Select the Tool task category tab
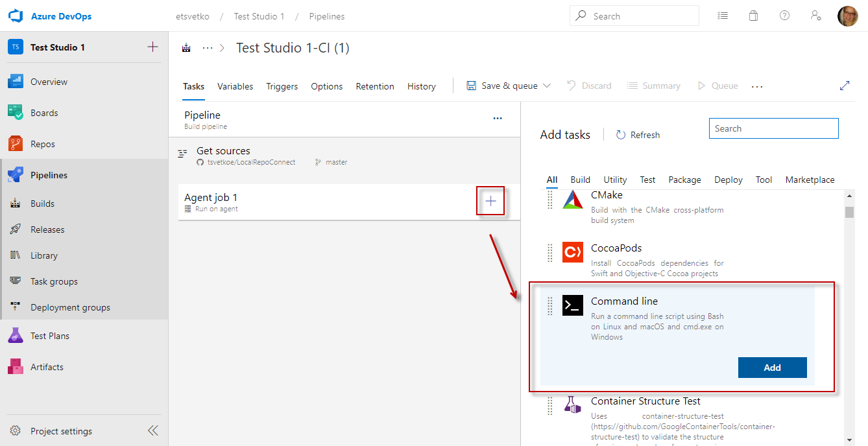Screen dimensions: 868x446 [764, 180]
